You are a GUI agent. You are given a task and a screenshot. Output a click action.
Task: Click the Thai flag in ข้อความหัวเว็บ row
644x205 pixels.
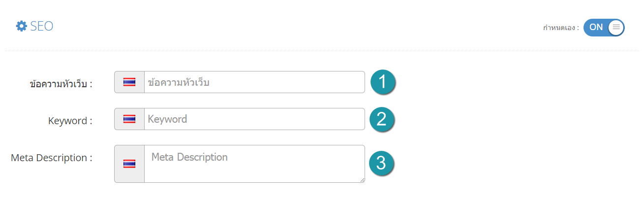coord(129,82)
